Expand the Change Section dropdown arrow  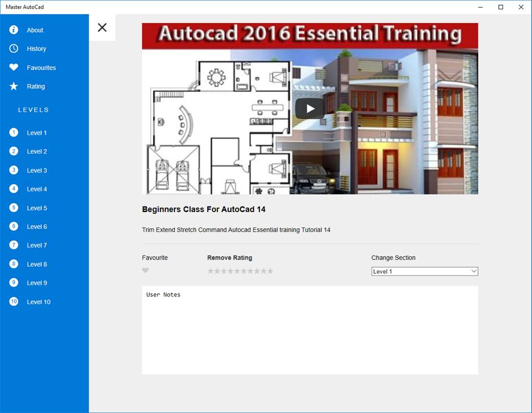473,271
